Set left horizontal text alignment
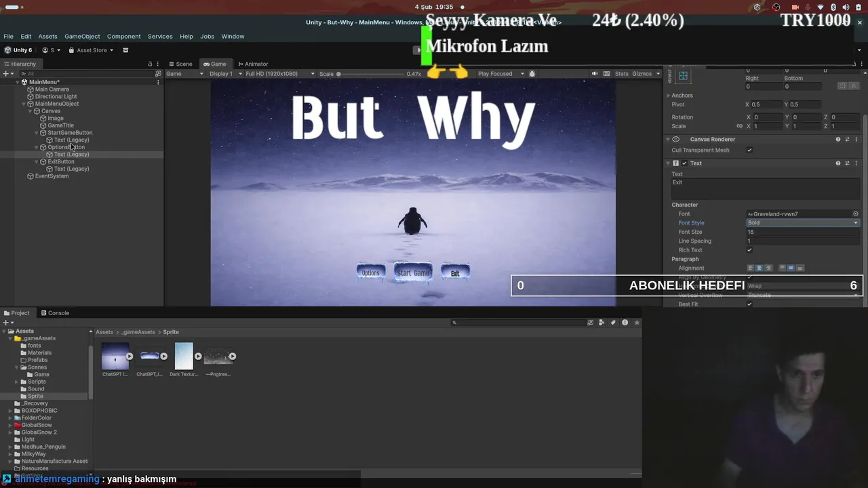The image size is (868, 488). click(x=751, y=268)
